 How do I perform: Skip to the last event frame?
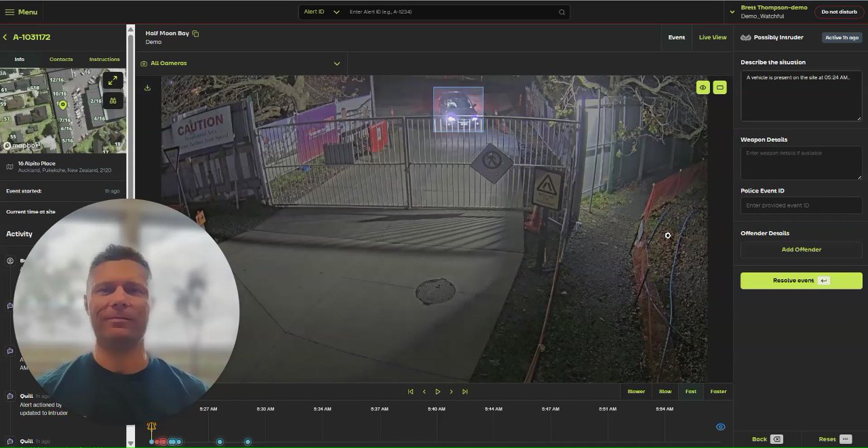(465, 392)
